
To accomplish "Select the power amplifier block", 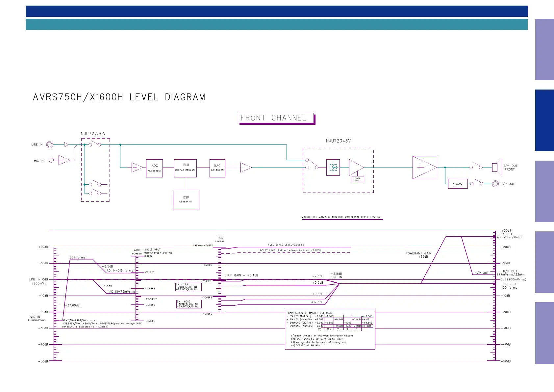I will 425,168.
